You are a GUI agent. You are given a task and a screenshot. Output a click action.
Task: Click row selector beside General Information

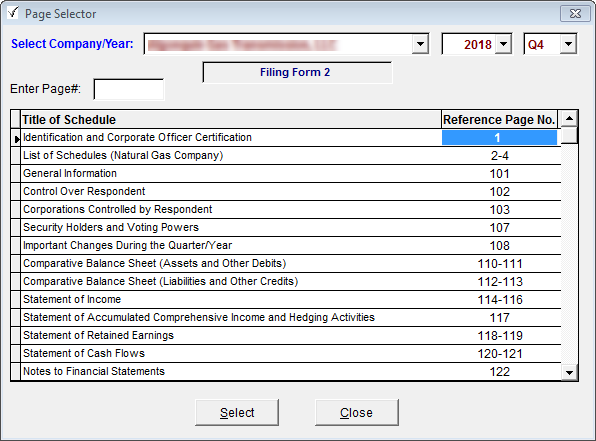[16, 173]
